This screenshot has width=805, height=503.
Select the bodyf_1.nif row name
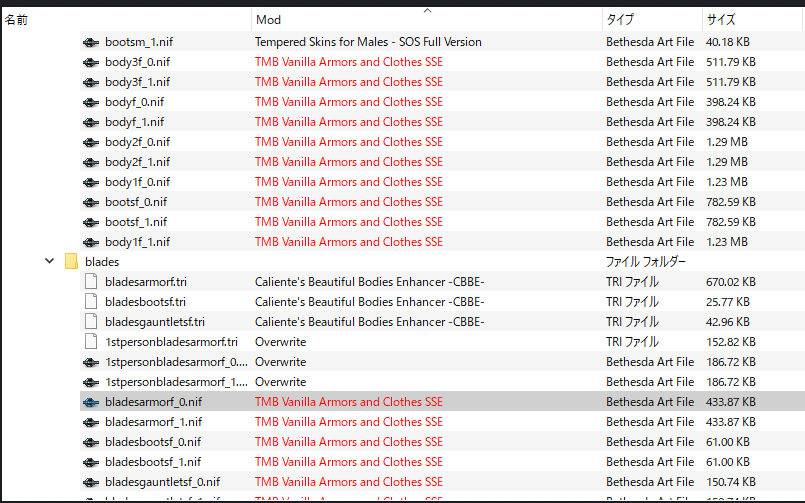135,122
